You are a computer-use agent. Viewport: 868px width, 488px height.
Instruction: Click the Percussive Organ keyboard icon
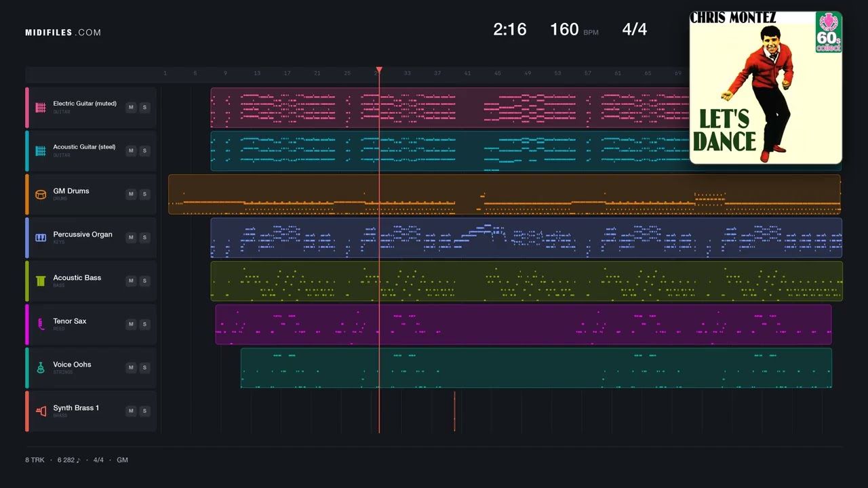pos(41,238)
